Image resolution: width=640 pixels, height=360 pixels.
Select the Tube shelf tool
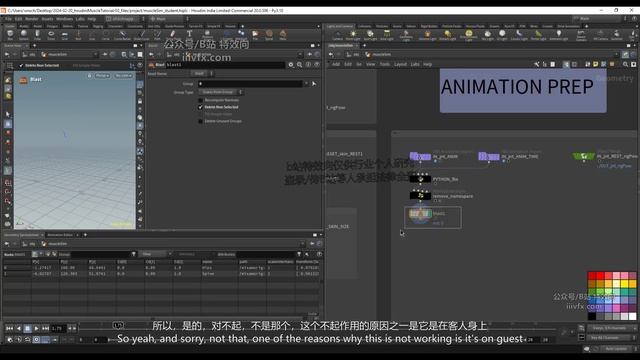(x=37, y=35)
